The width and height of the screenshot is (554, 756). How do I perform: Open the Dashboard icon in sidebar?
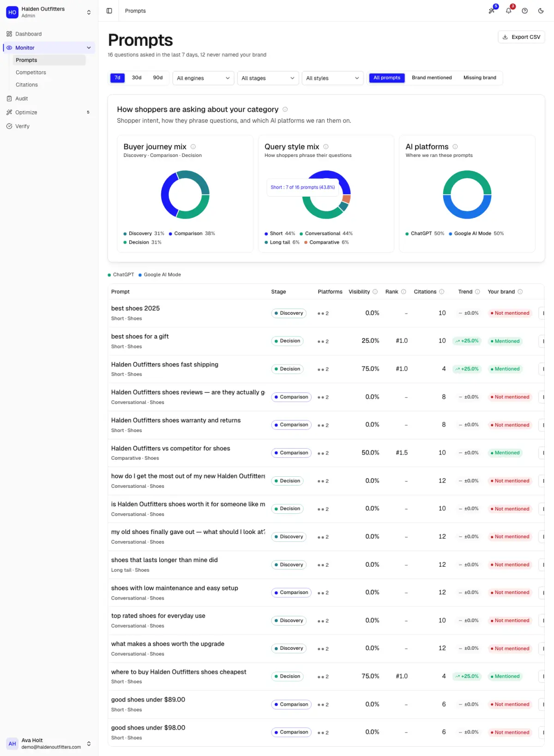coord(9,34)
